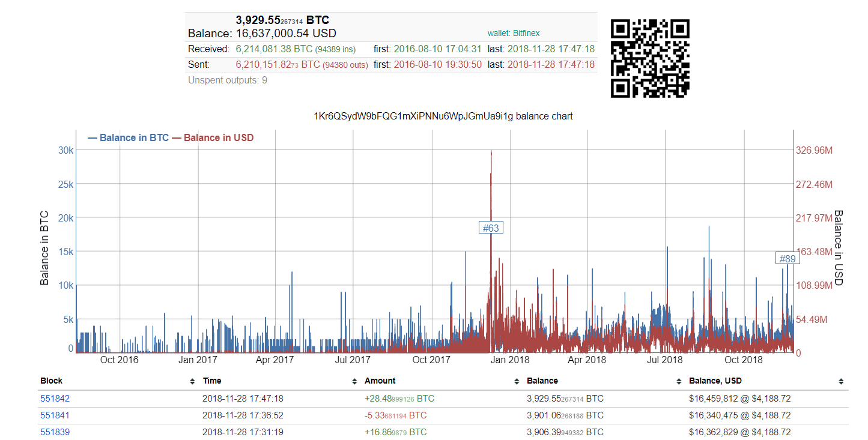Click the Amount column header text
The image size is (868, 440).
380,381
